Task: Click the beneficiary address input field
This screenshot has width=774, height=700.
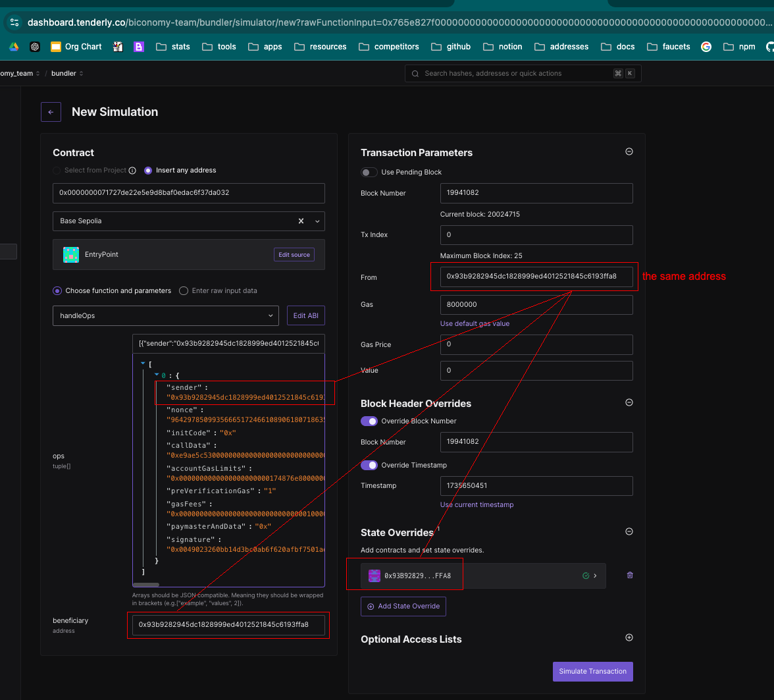Action: point(228,625)
